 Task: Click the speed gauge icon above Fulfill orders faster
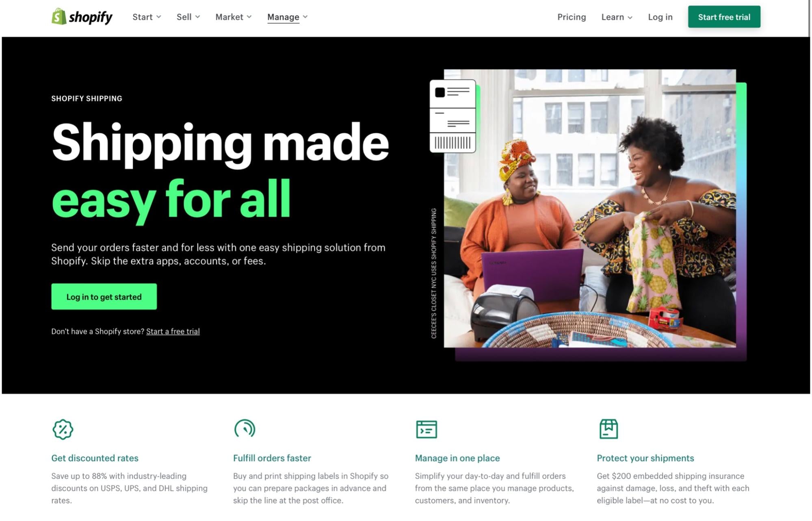(x=245, y=429)
